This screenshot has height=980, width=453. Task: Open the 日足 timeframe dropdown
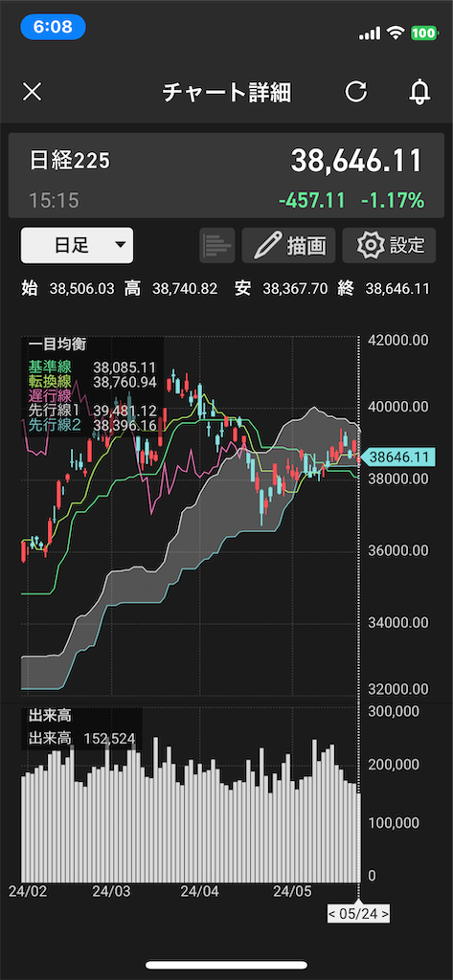click(x=77, y=245)
